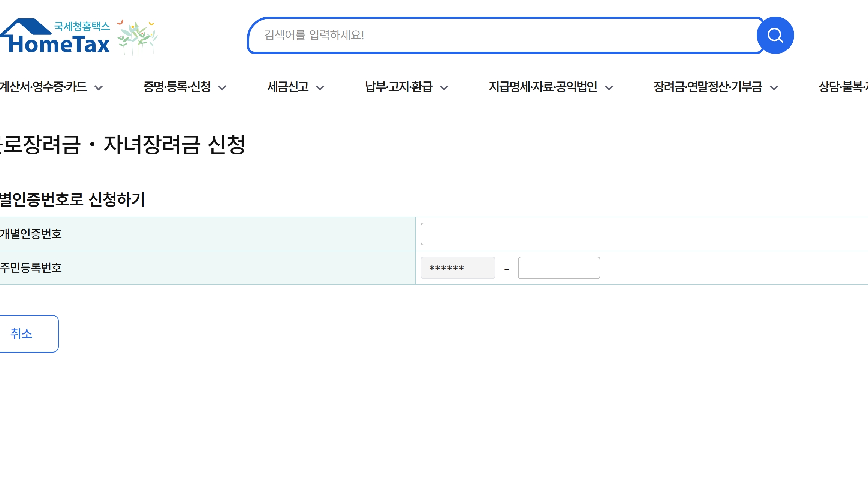868x486 pixels.
Task: Click the 주민등록번호 back digits field
Action: coord(559,268)
